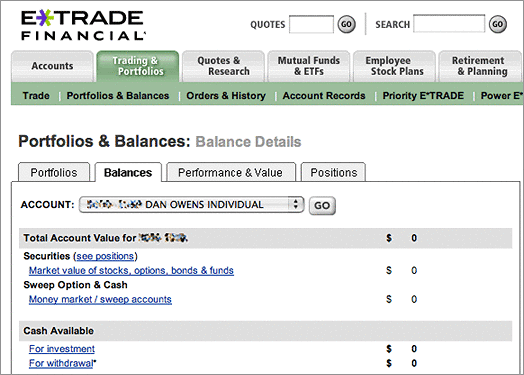Click the Securities heading text
Screen dimensions: 524x375
(x=46, y=256)
